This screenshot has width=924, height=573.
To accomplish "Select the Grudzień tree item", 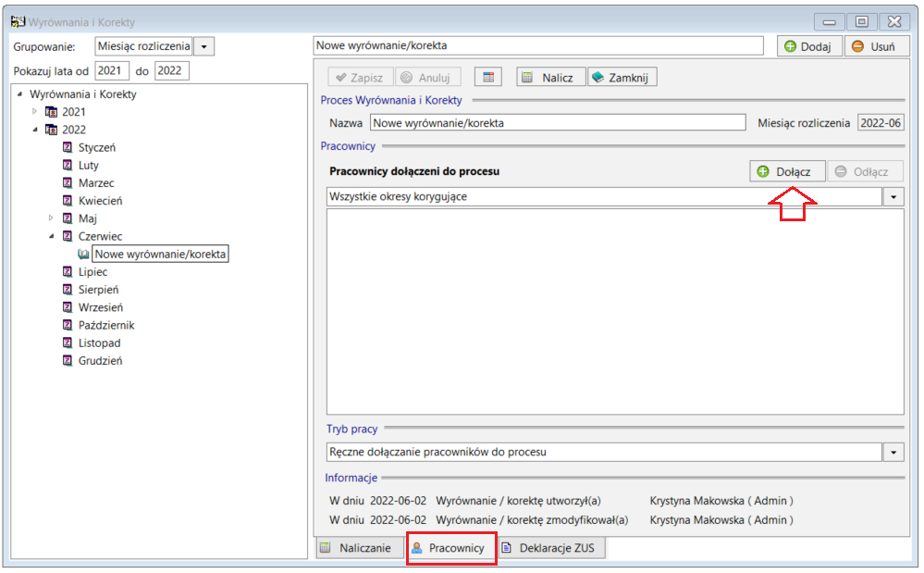I will pos(100,360).
